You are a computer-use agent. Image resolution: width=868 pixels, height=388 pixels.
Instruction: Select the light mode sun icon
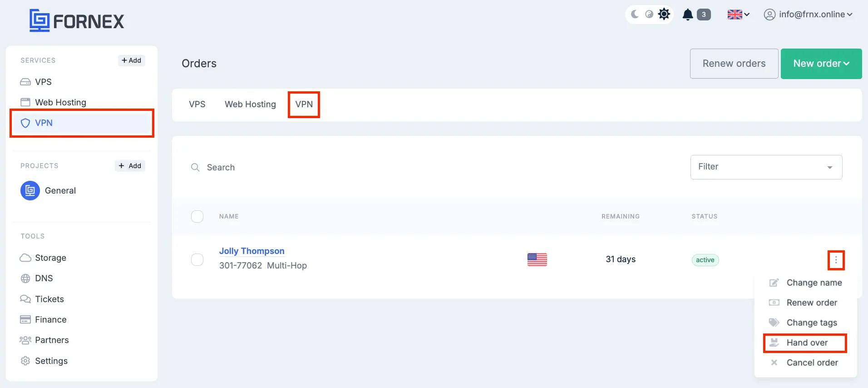tap(664, 14)
